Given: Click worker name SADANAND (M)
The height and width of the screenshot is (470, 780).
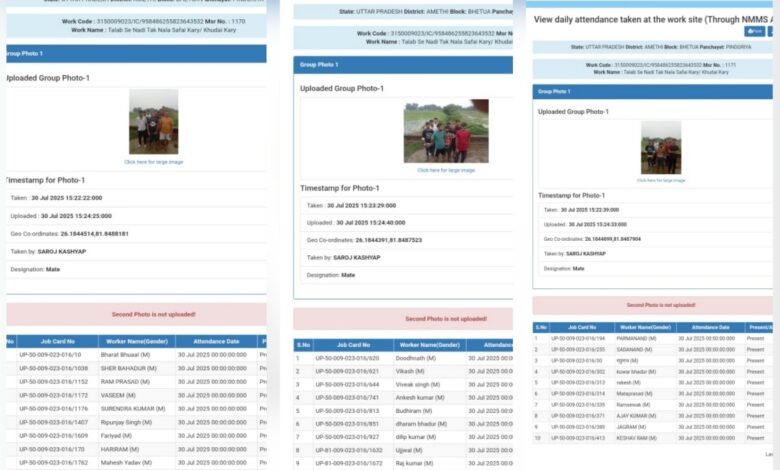Looking at the screenshot, I should point(635,350).
